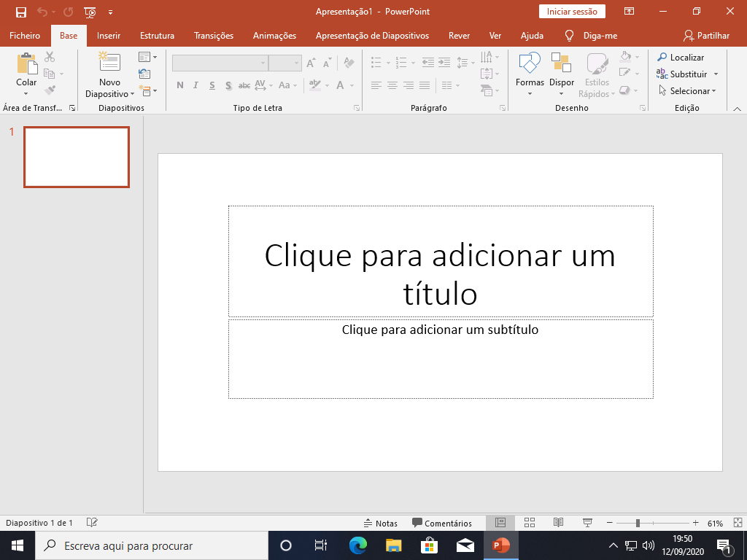
Task: Click Localizar find button
Action: pos(681,57)
